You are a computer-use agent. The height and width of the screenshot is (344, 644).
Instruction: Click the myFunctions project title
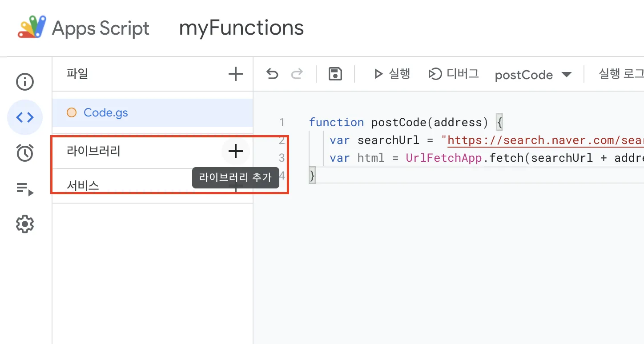[x=241, y=28]
